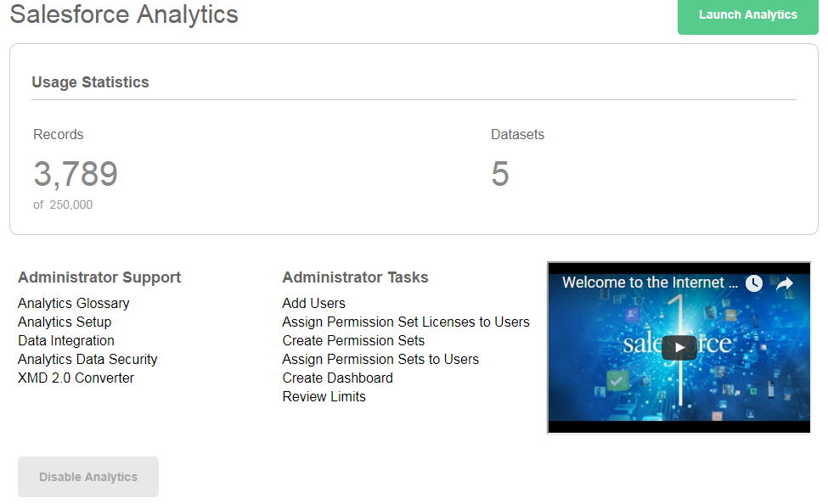Viewport: 828px width, 504px height.
Task: Play the Salesforce welcome video
Action: [x=679, y=347]
